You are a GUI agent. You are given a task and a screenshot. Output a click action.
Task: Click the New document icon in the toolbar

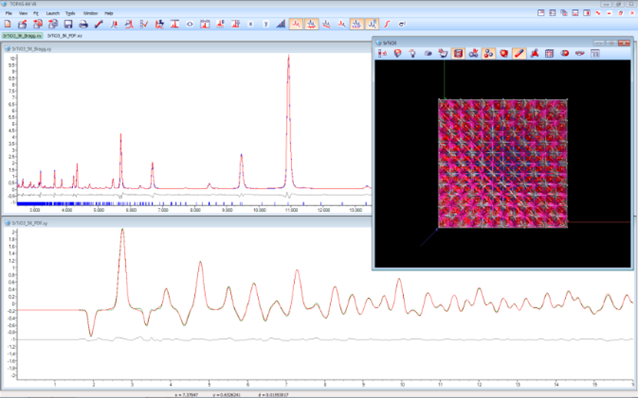[8, 24]
